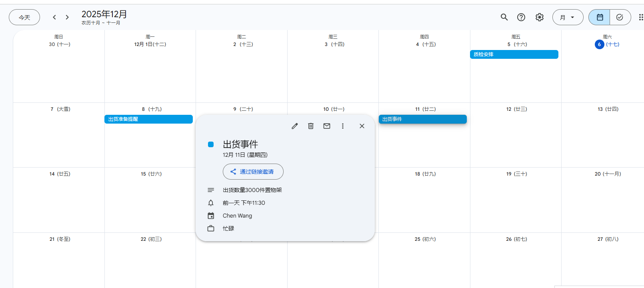Image resolution: width=644 pixels, height=288 pixels.
Task: Switch to tasks view toggle
Action: coord(620,17)
